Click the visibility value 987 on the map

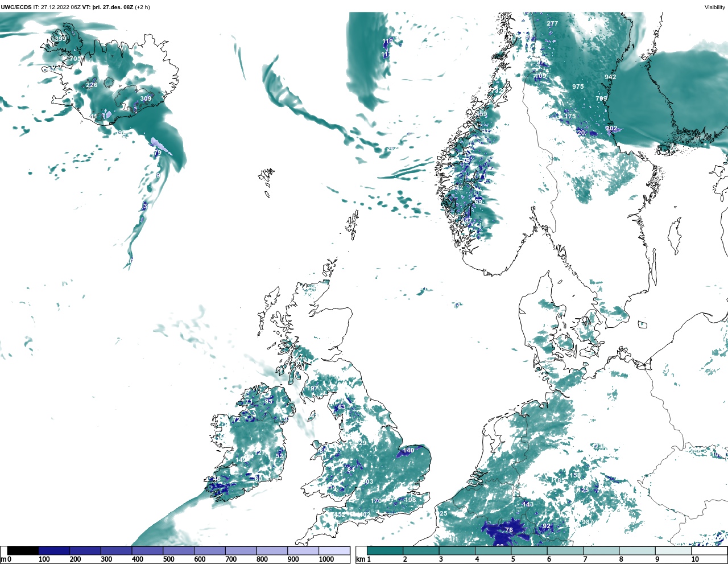point(588,522)
